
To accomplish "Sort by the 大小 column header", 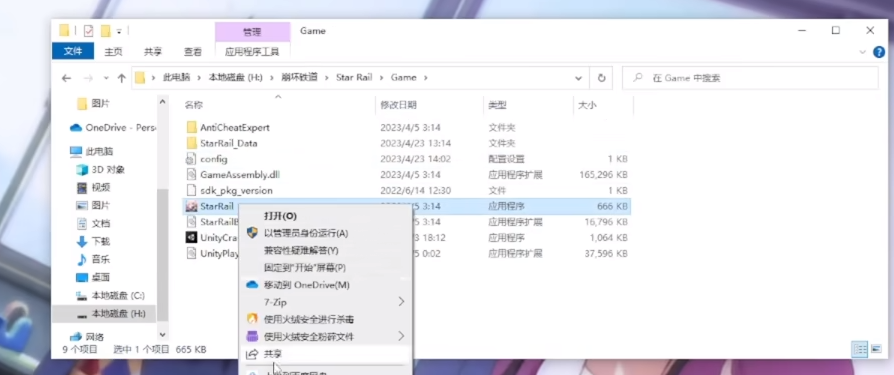I will [587, 105].
